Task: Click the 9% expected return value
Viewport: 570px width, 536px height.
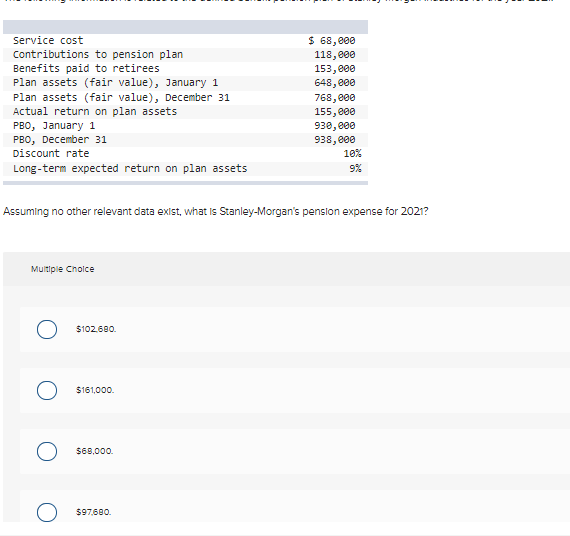Action: point(356,168)
